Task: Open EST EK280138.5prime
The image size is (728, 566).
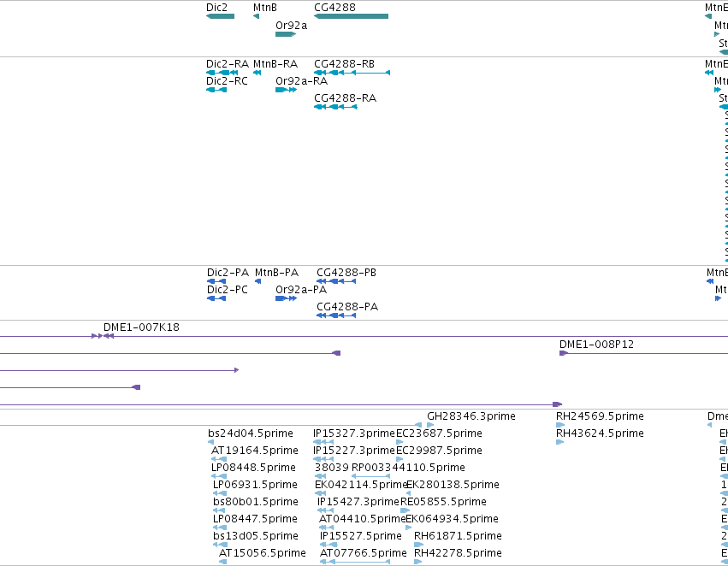Action: point(453,485)
